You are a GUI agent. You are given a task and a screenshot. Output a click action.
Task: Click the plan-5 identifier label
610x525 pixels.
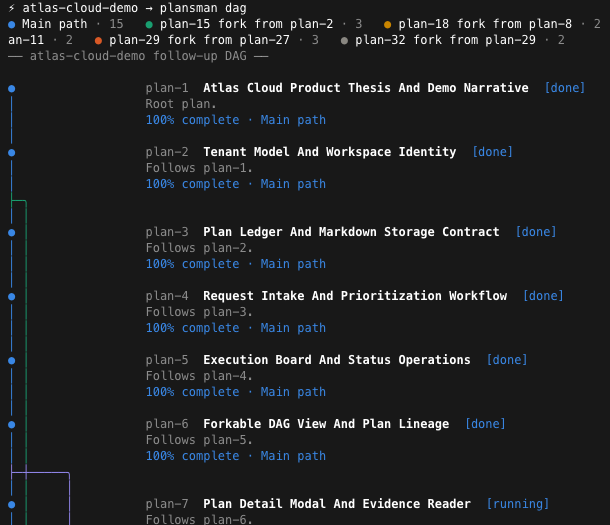167,360
